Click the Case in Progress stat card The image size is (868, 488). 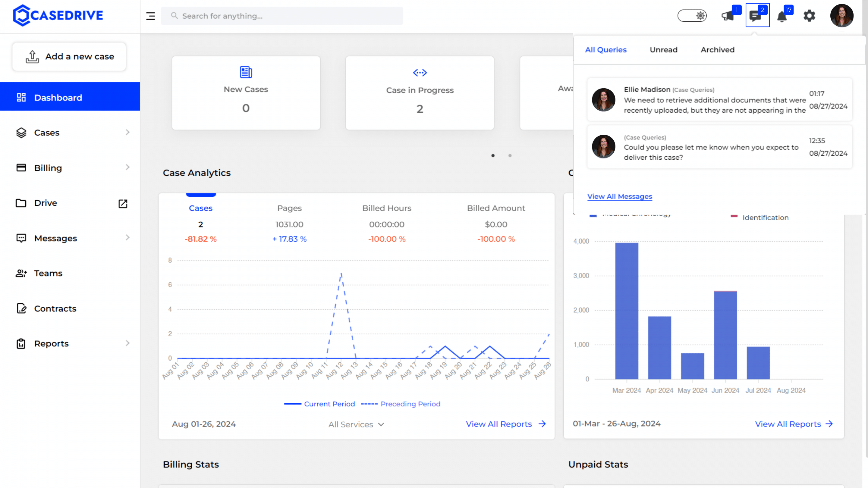pos(420,93)
